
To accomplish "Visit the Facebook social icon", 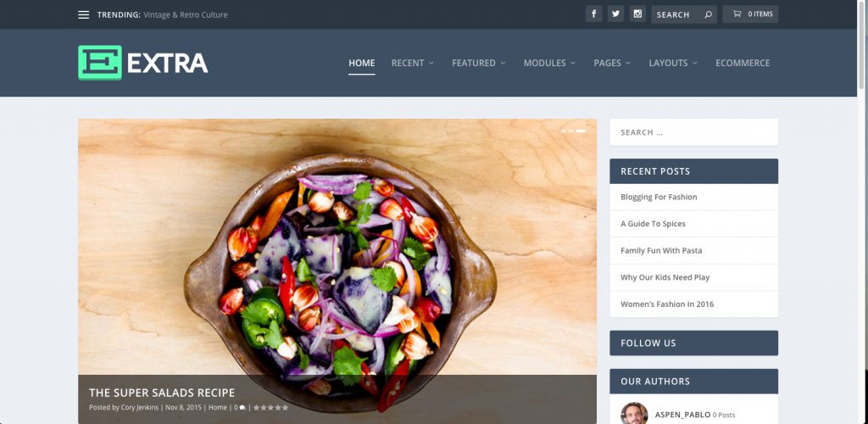I will pyautogui.click(x=594, y=14).
